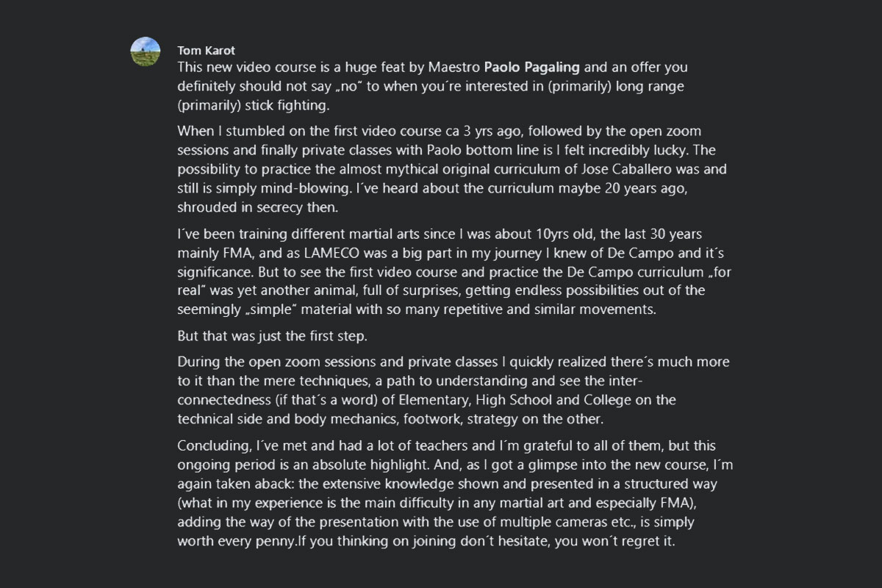Open the Paolo Pagaling mention link
Viewport: 882px width, 588px height.
(x=532, y=68)
